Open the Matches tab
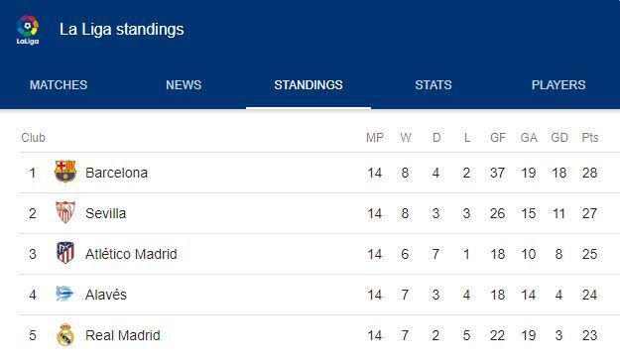This screenshot has height=364, width=620. (59, 85)
